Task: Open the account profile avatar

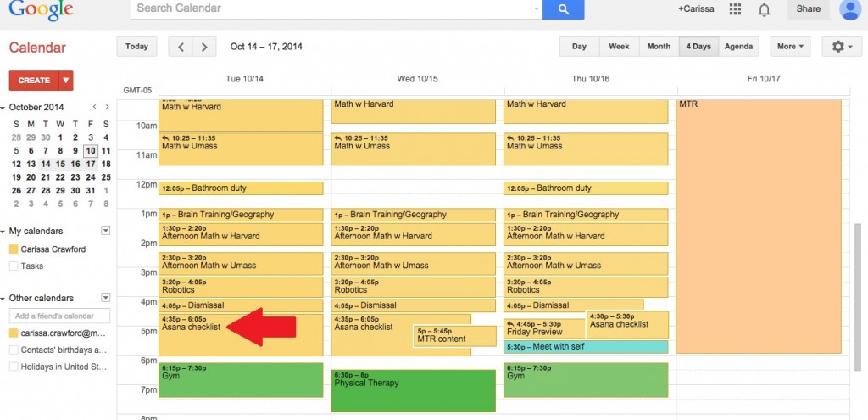Action: point(849,8)
